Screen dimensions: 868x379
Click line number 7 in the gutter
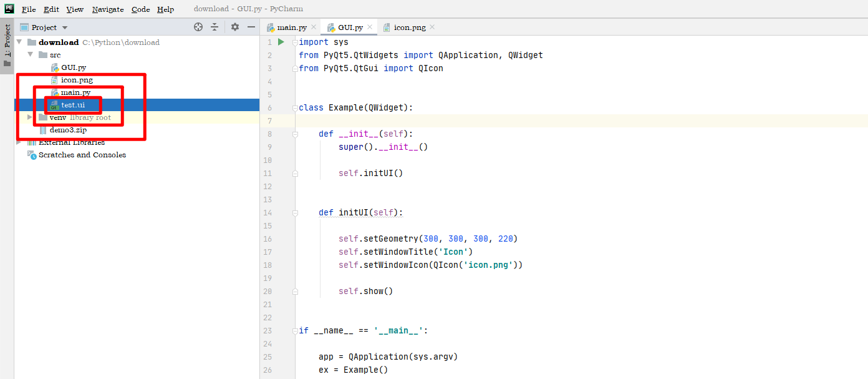click(269, 121)
